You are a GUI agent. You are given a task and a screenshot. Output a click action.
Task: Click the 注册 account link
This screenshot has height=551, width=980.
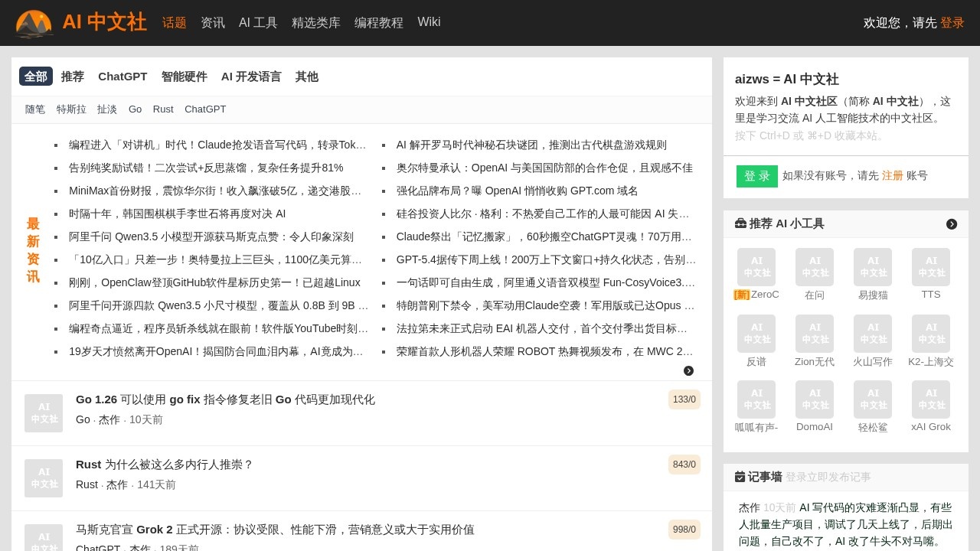click(893, 175)
